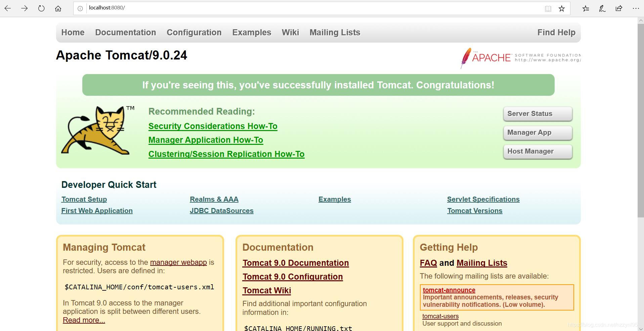Open the favorites hub icon
Image resolution: width=644 pixels, height=331 pixels.
tap(586, 8)
